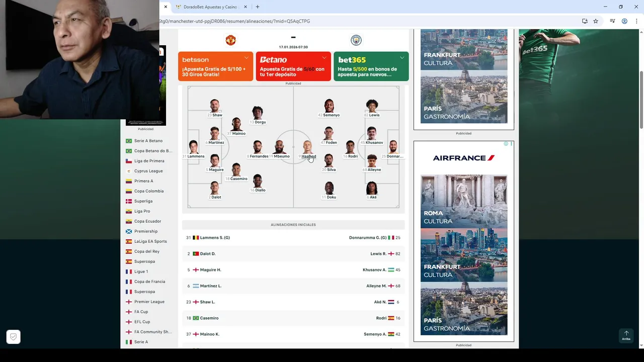644x362 pixels.
Task: Open Mainoo K. in lineup list
Action: coord(210,334)
